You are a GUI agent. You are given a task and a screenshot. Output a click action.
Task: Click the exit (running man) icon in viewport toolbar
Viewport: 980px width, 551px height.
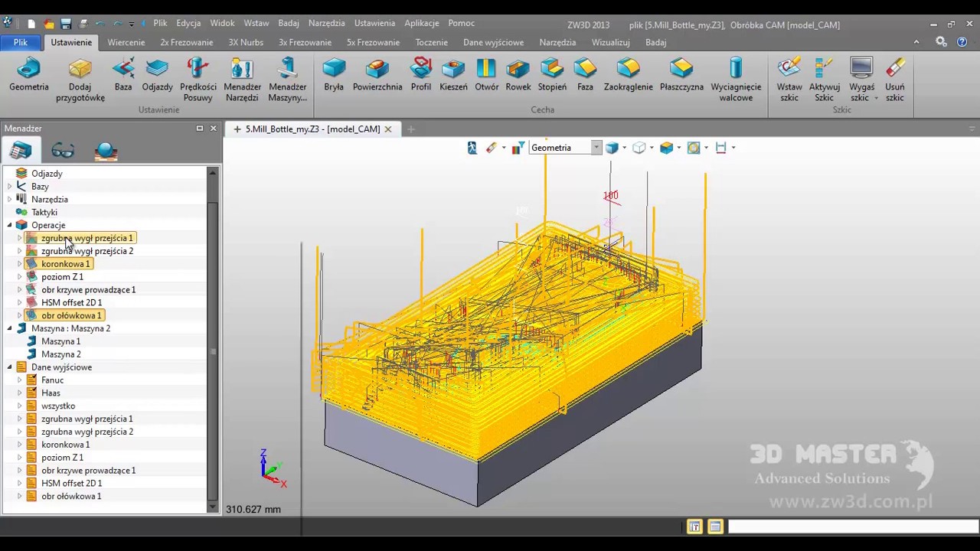[472, 148]
